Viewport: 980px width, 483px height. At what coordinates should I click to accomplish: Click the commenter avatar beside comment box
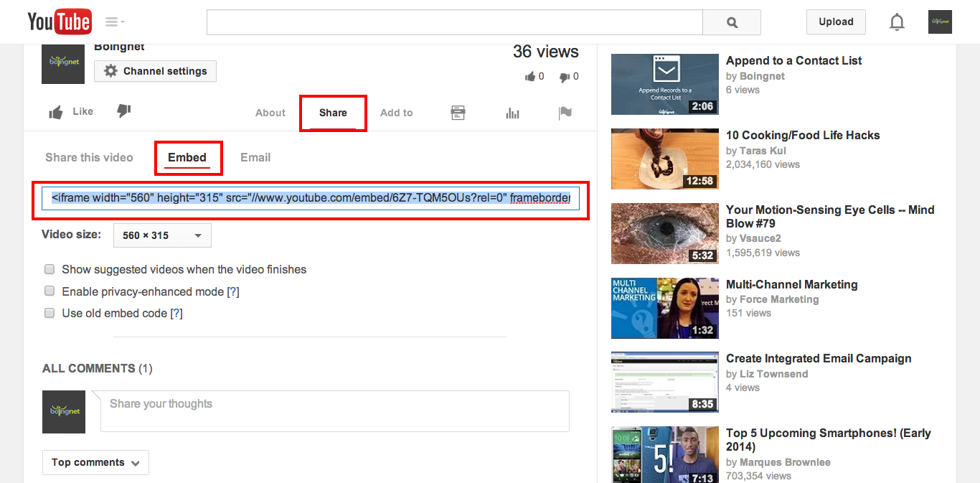point(64,412)
